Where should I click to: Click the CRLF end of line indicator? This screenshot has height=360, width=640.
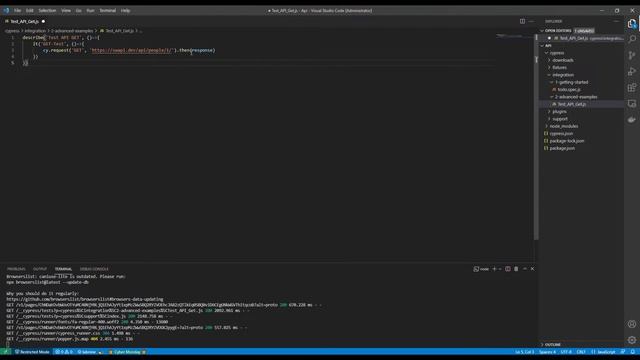tap(581, 352)
